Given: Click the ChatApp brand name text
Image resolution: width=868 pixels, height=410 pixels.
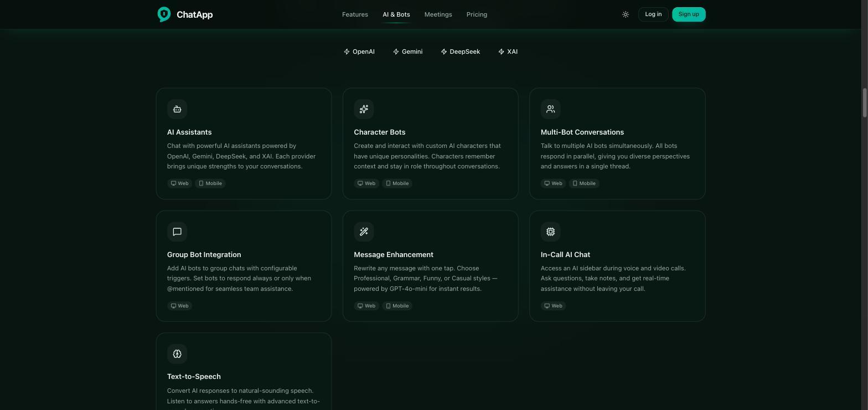Looking at the screenshot, I should coord(194,14).
